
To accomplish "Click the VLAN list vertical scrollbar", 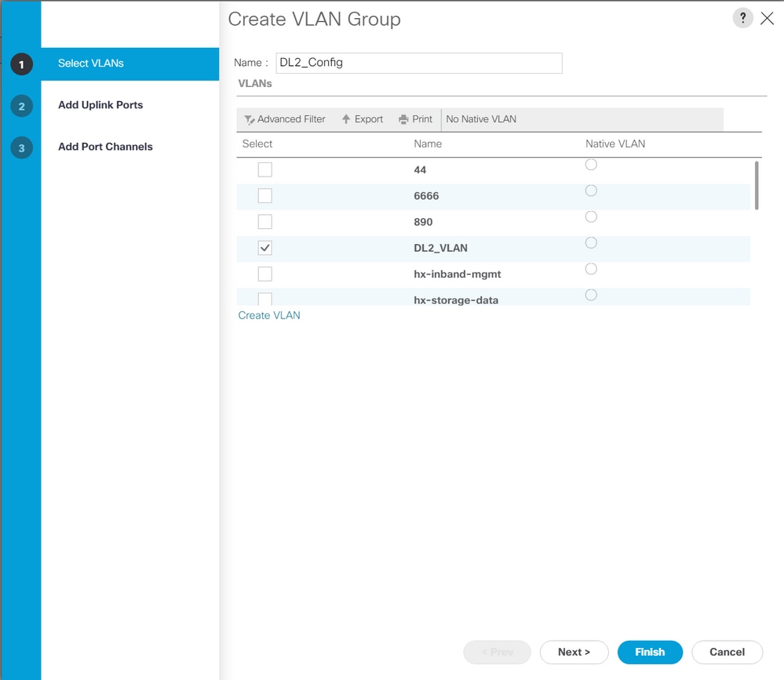I will [x=757, y=185].
